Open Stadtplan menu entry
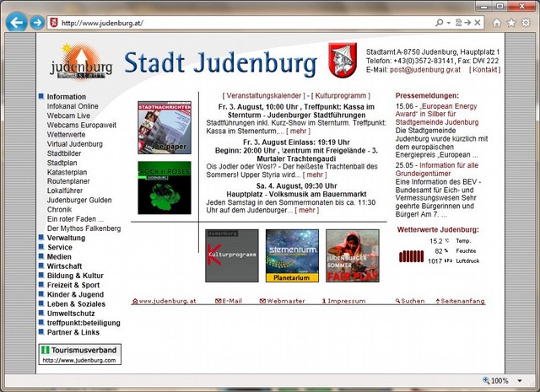Image resolution: width=540 pixels, height=392 pixels. pos(62,163)
